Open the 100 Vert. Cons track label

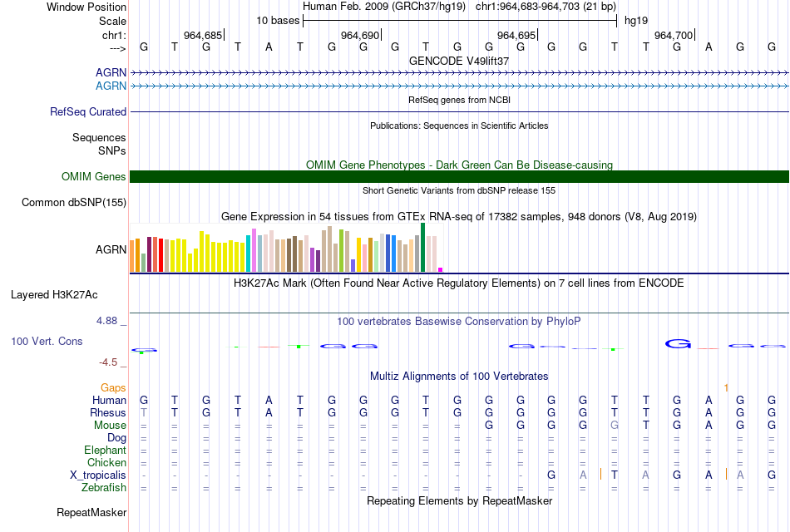[x=47, y=341]
